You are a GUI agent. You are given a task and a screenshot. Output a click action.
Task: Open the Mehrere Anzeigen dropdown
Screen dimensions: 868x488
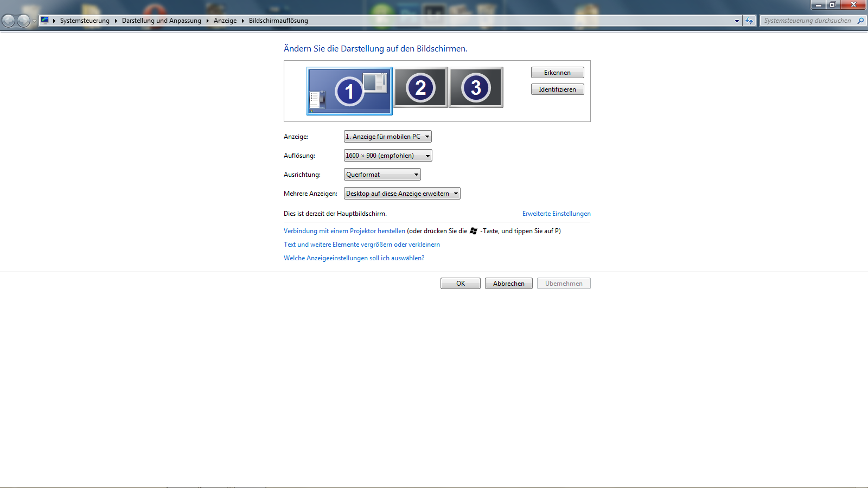coord(402,194)
